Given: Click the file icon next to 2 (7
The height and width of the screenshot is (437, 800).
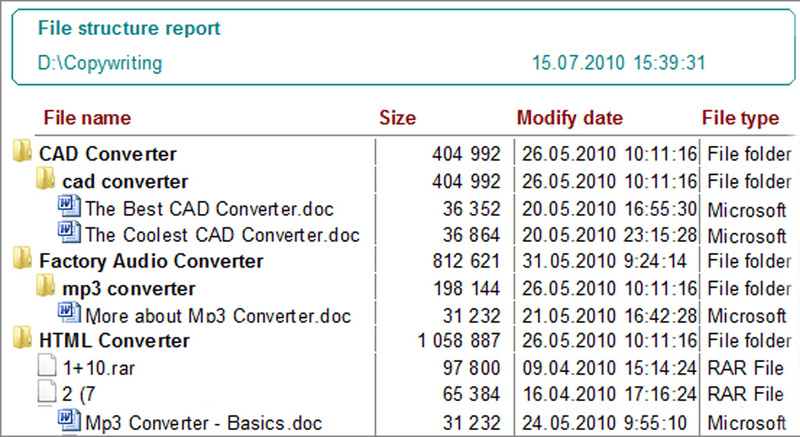Looking at the screenshot, I should point(47,393).
